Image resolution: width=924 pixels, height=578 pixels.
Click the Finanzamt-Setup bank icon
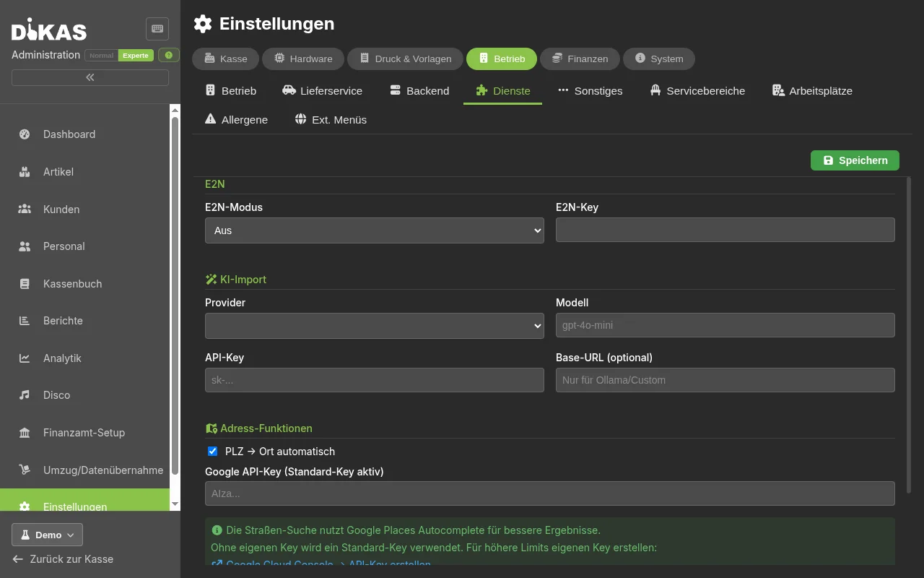coord(25,433)
